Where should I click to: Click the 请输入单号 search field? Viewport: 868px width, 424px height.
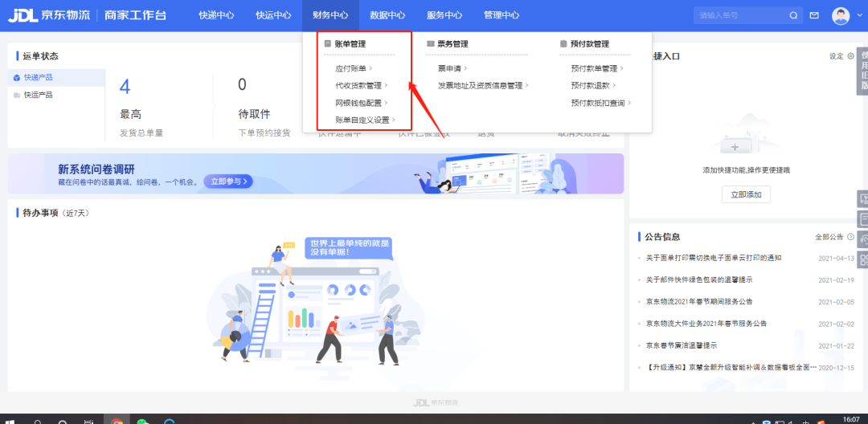pyautogui.click(x=739, y=15)
